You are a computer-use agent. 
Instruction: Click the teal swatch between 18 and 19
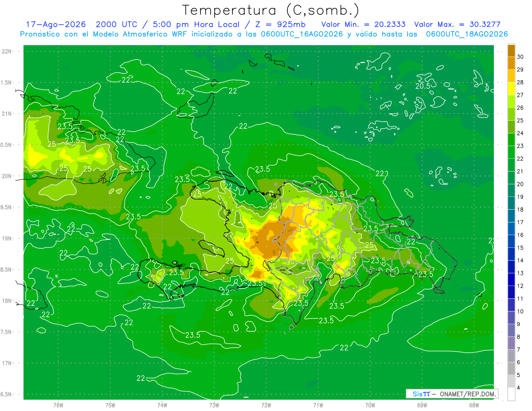pyautogui.click(x=511, y=203)
